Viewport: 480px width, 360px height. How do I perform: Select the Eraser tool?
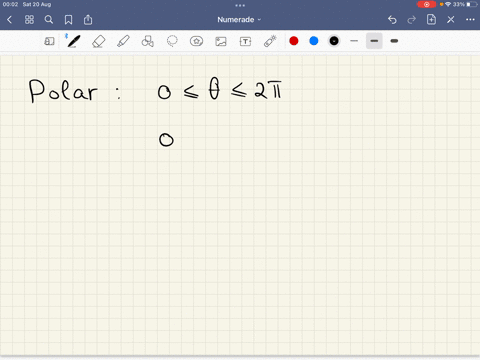point(98,41)
